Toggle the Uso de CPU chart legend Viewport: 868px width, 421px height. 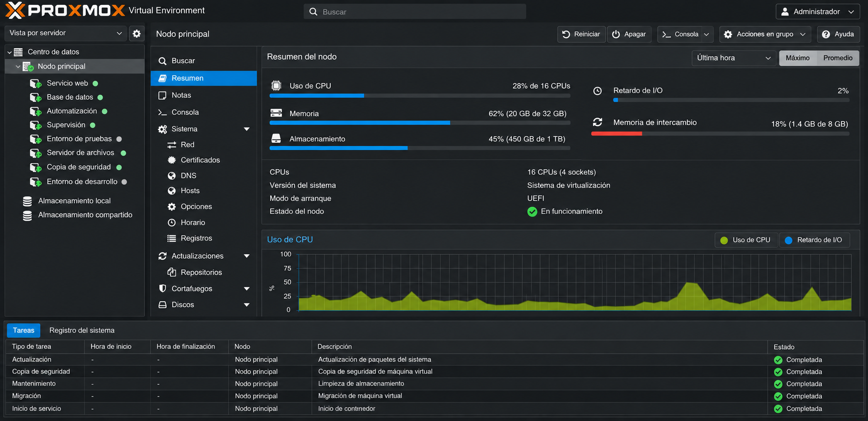pyautogui.click(x=746, y=240)
